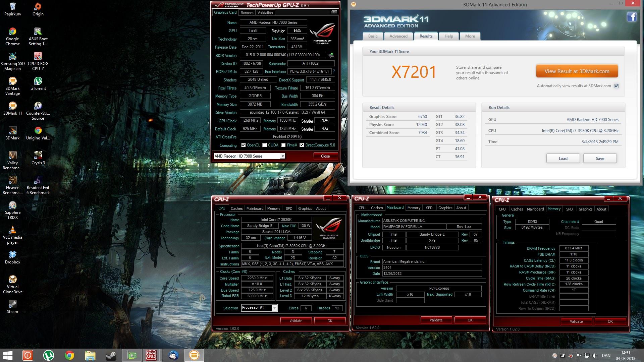Screen dimensions: 644x362
Task: Open File Explorer from the taskbar
Action: pyautogui.click(x=90, y=355)
